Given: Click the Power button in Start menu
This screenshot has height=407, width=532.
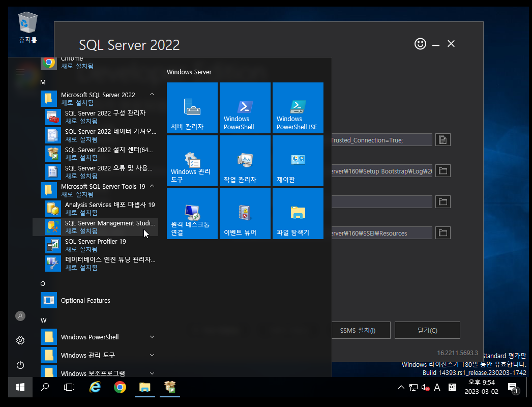Looking at the screenshot, I should (20, 365).
